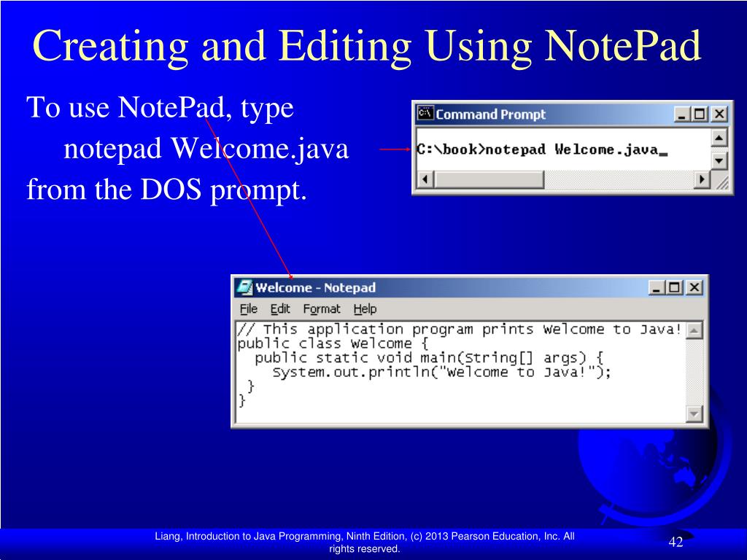Click the Liang copyright footer text
Viewport: 747px width, 560px height.
[x=365, y=542]
